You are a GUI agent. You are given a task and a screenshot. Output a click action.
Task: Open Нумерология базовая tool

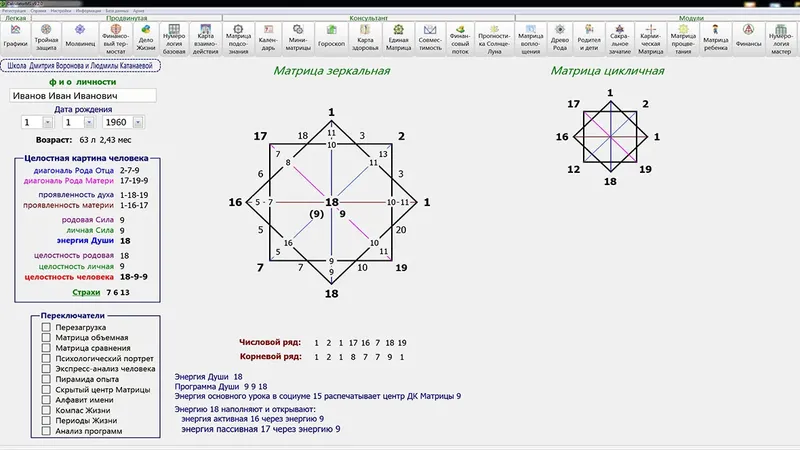[174, 39]
